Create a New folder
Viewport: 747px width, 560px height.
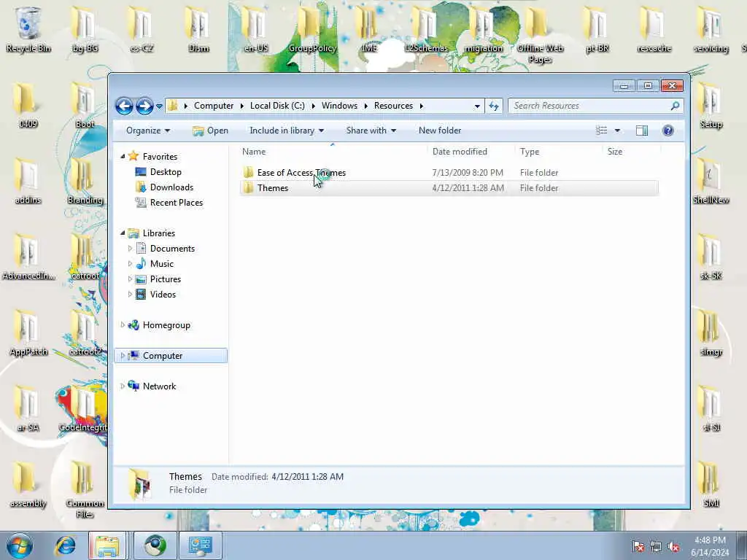coord(440,131)
